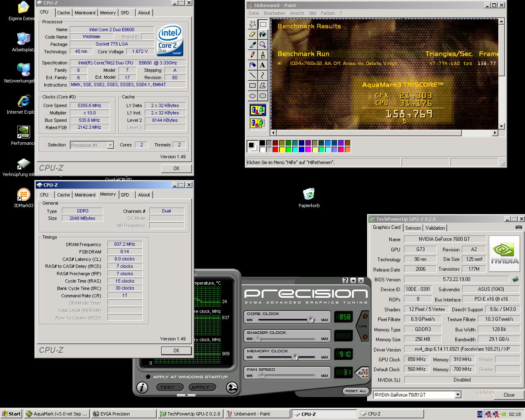The width and height of the screenshot is (525, 420).
Task: Activate the Magnifier tool in Paint
Action: [x=263, y=45]
